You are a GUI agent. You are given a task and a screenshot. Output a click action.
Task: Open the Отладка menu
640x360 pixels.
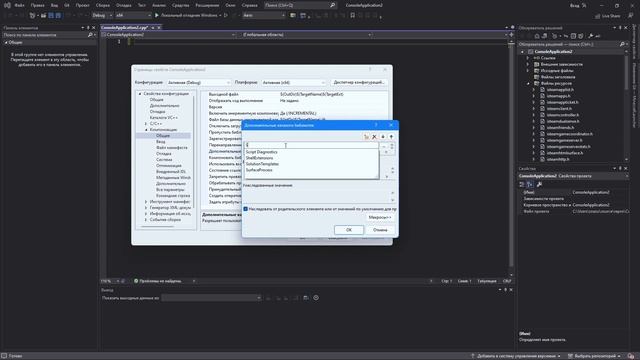coord(123,5)
